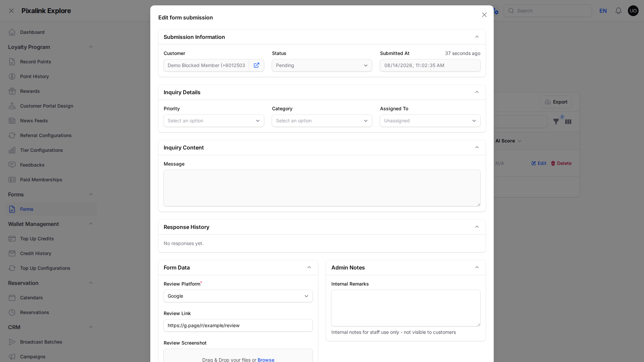
Task: Open the Priority dropdown
Action: pos(214,121)
